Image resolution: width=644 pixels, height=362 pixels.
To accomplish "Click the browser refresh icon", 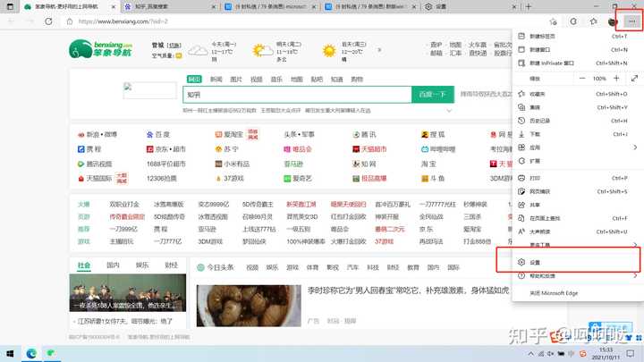I will pos(48,21).
